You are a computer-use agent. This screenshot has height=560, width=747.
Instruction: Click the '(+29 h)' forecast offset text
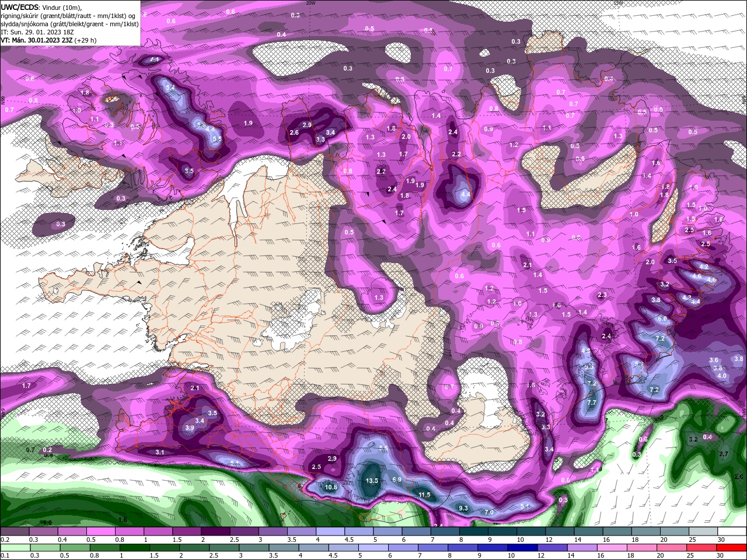(x=86, y=40)
